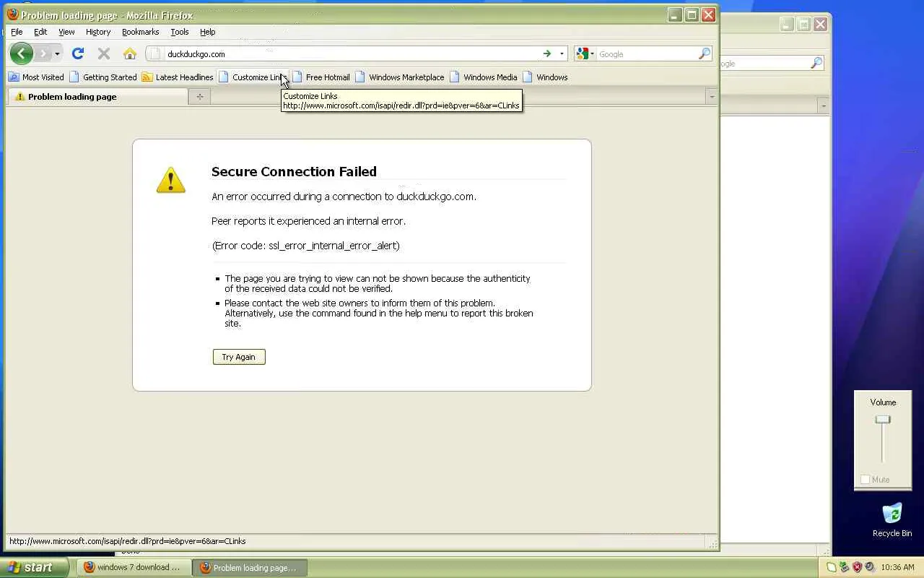Click the site identity icon in address bar

point(155,53)
